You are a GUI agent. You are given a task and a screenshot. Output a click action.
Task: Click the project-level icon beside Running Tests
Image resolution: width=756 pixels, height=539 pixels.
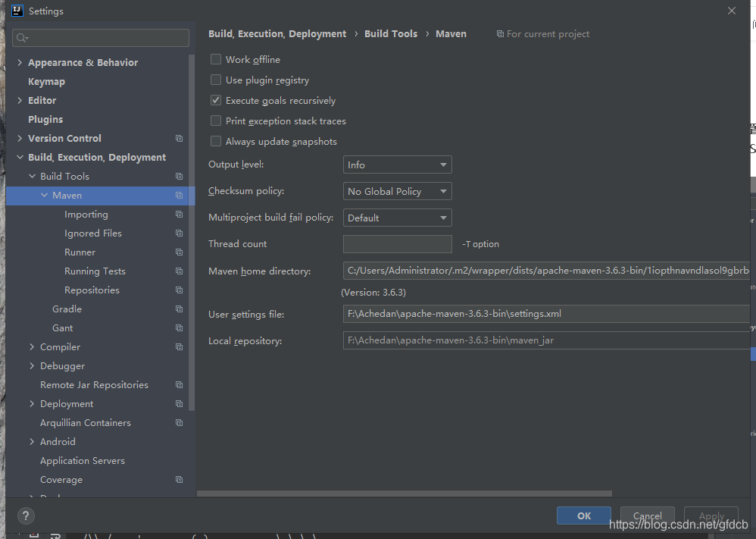(x=180, y=271)
